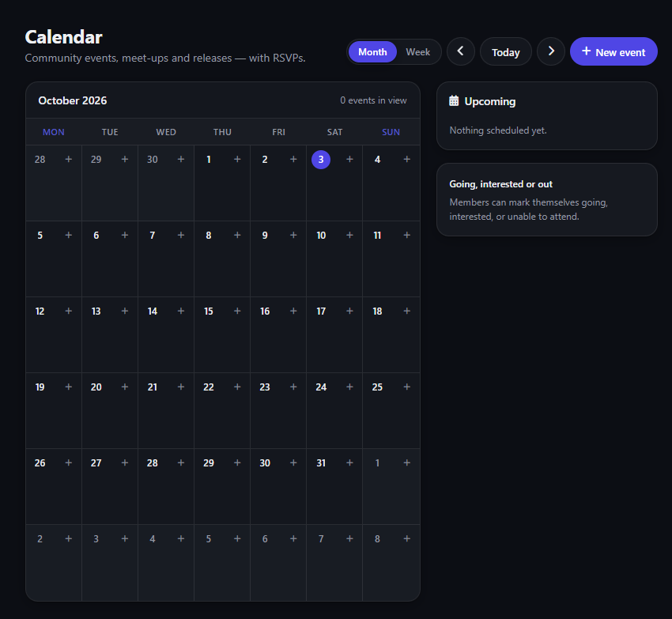Add event on October 21 plus icon
This screenshot has width=672, height=619.
(x=181, y=387)
